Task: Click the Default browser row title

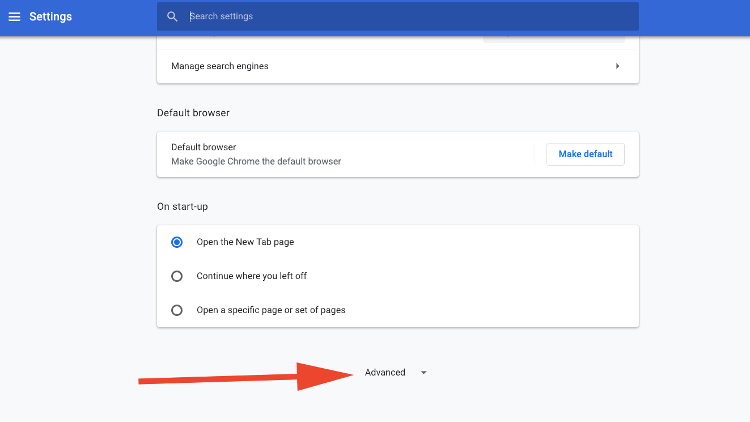Action: click(x=204, y=147)
